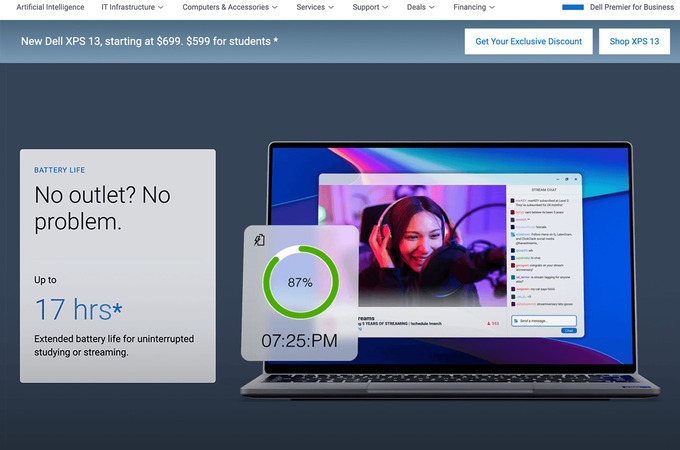Image resolution: width=680 pixels, height=450 pixels.
Task: Click the BATTERY LIFE label
Action: [59, 170]
